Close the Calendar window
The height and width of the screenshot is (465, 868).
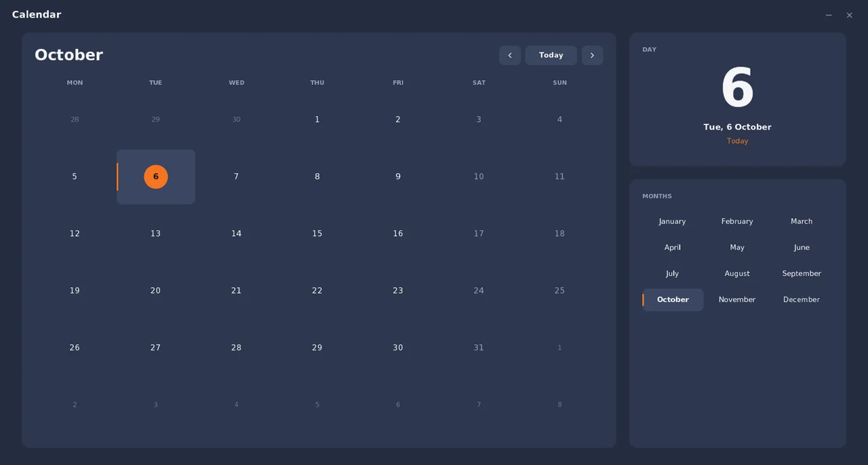tap(849, 15)
